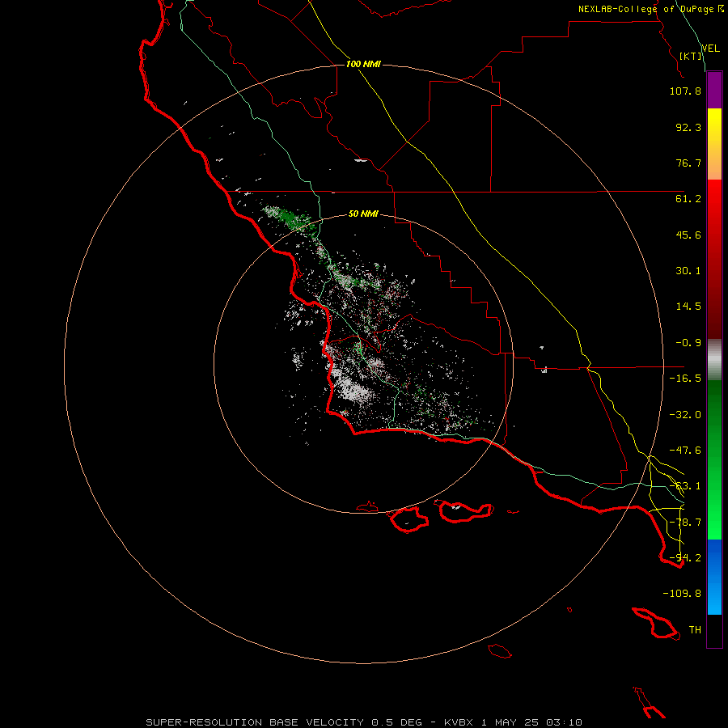The width and height of the screenshot is (728, 728).
Task: Select the -32.0 velocity scale value
Action: tap(685, 415)
